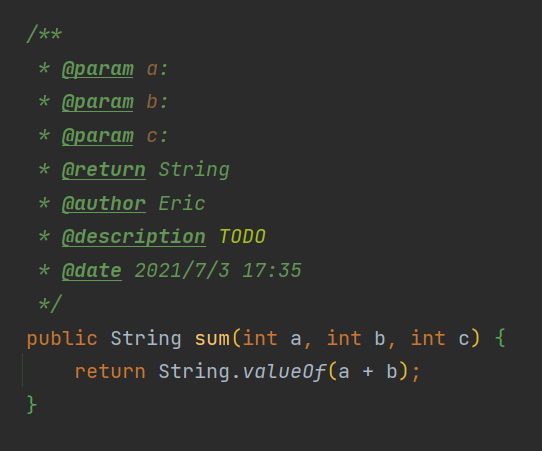
Task: Click the date value 2021/7/3 17:35
Action: (218, 271)
